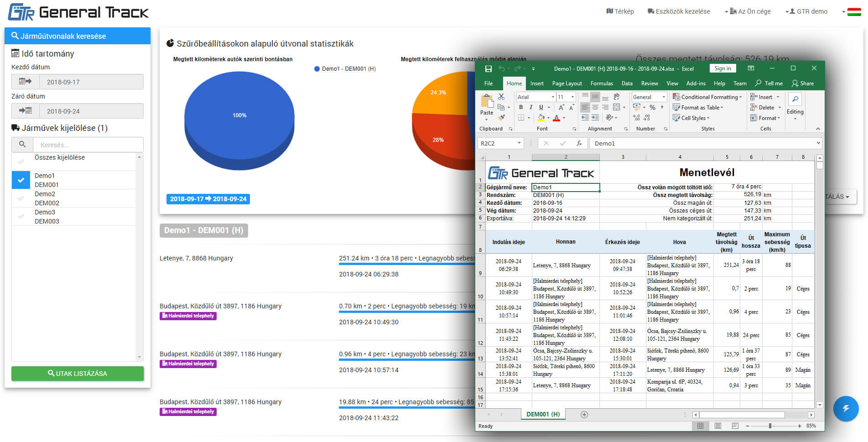This screenshot has width=868, height=442.
Task: Click the Align Right icon in Excel
Action: 605,107
